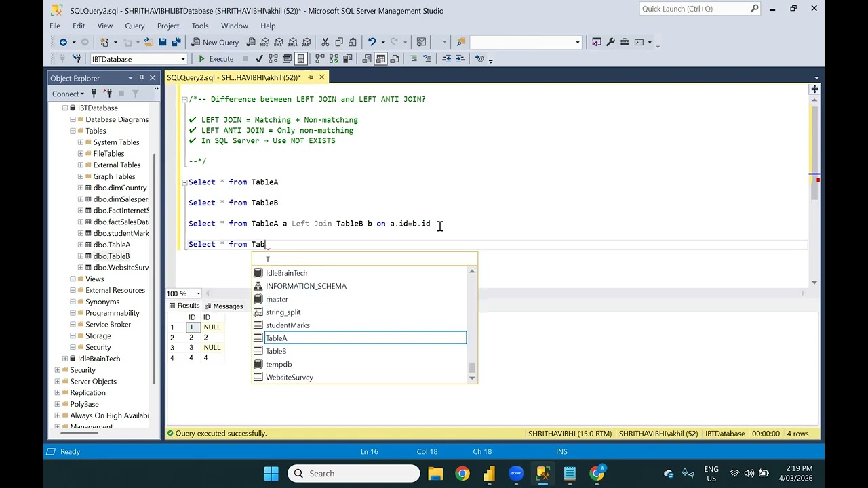Switch to the Results tab
The height and width of the screenshot is (488, 868).
(x=184, y=306)
